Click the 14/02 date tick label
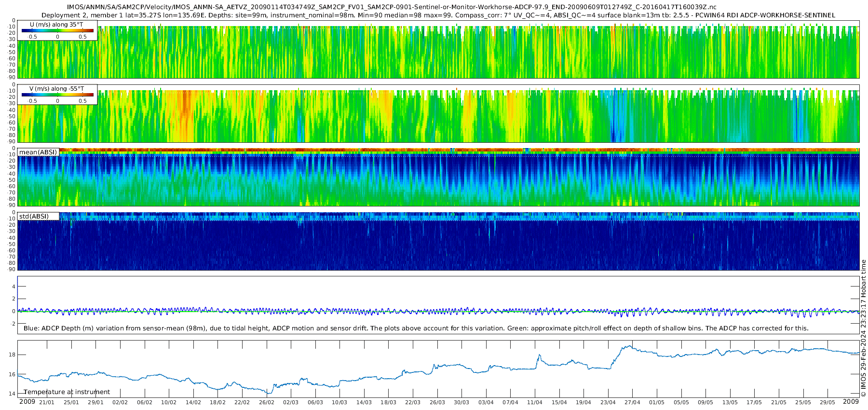The height and width of the screenshot is (410, 868). (x=193, y=402)
